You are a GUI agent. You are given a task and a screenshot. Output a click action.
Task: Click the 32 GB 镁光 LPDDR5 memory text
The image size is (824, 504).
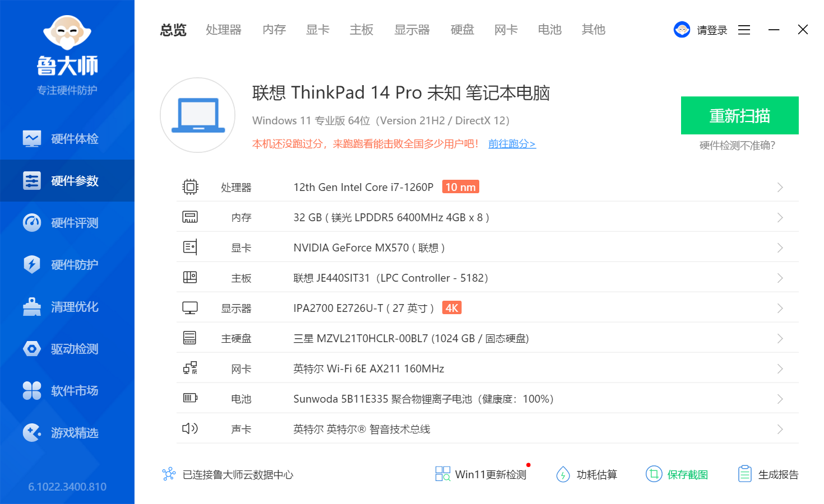click(x=391, y=217)
